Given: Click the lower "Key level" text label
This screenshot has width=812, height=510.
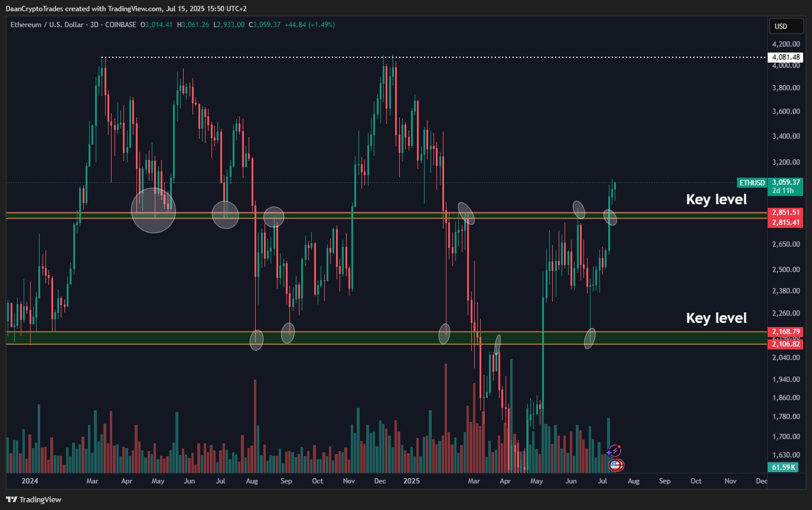Looking at the screenshot, I should (x=716, y=318).
